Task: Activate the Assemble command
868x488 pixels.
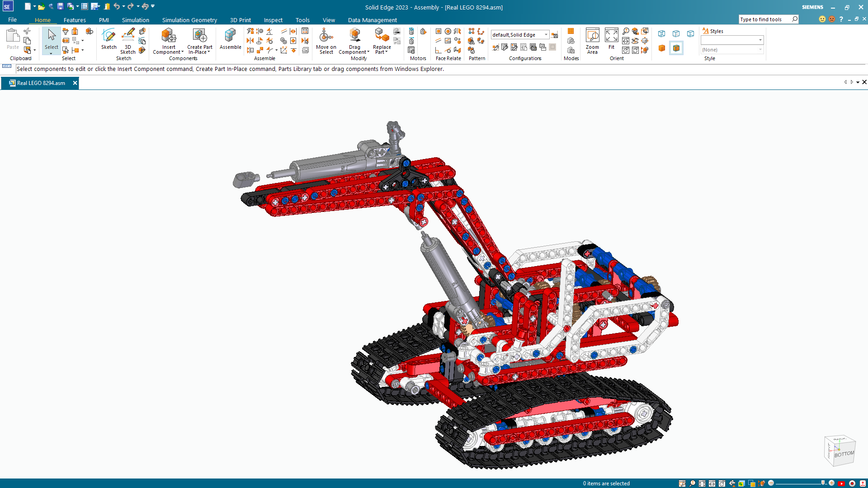Action: coord(230,39)
